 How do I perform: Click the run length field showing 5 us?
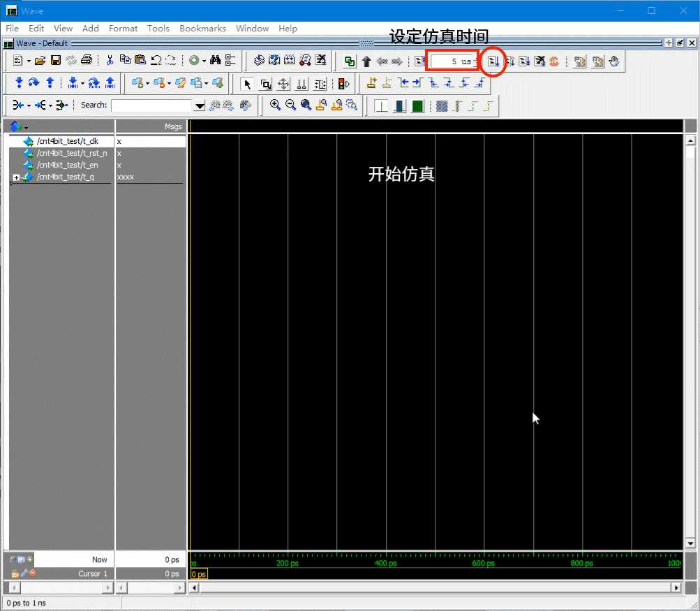(x=452, y=61)
